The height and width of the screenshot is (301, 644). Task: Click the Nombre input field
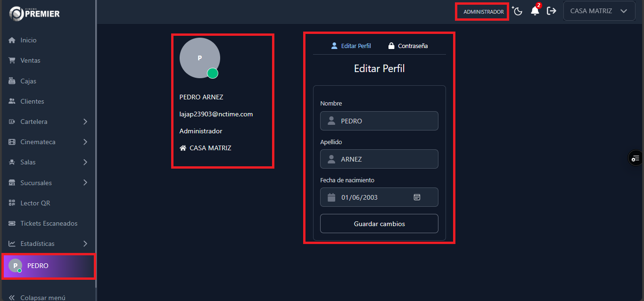click(x=379, y=121)
